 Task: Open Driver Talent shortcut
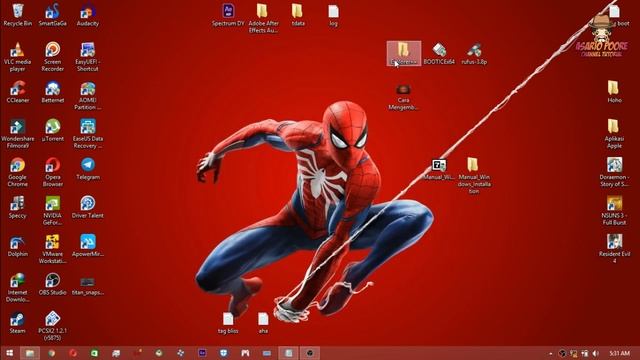click(x=88, y=207)
